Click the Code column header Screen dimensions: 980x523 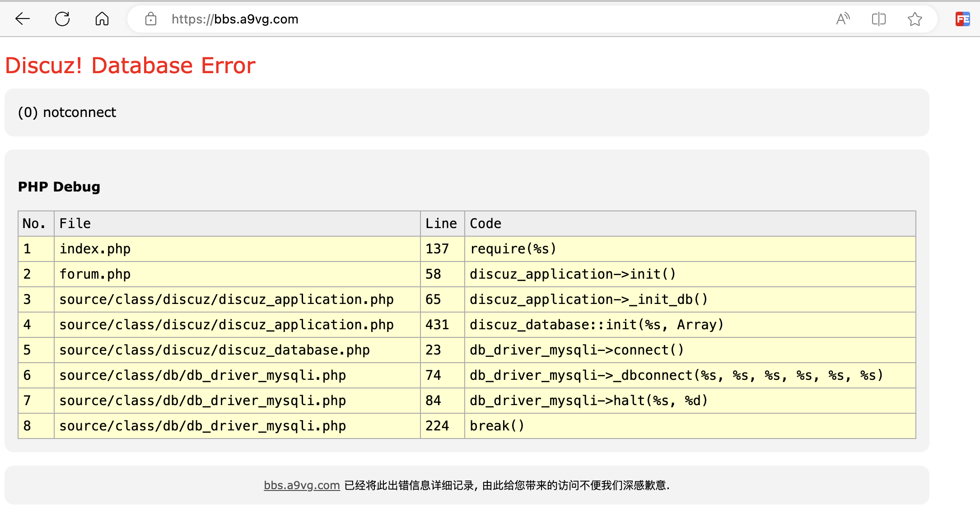(x=690, y=224)
